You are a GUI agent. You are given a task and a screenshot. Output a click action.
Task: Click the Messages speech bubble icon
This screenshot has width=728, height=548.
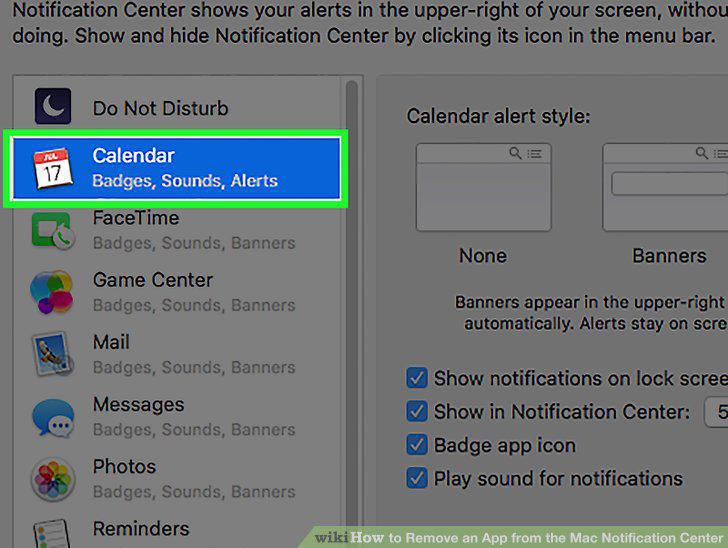(53, 418)
